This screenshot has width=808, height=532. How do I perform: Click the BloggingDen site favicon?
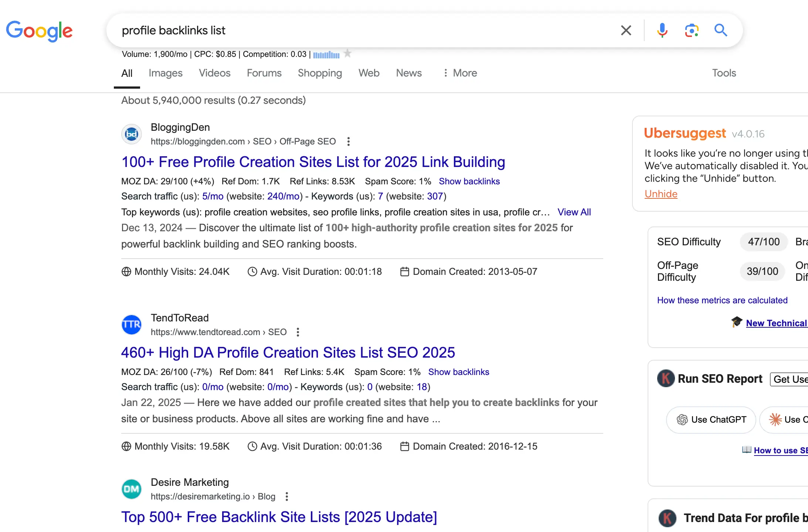click(x=132, y=134)
